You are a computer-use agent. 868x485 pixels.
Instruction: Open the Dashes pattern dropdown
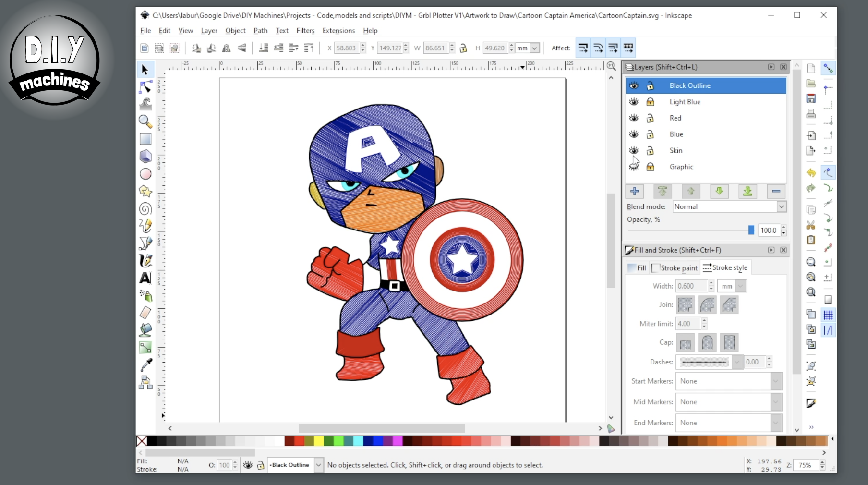[x=710, y=362]
